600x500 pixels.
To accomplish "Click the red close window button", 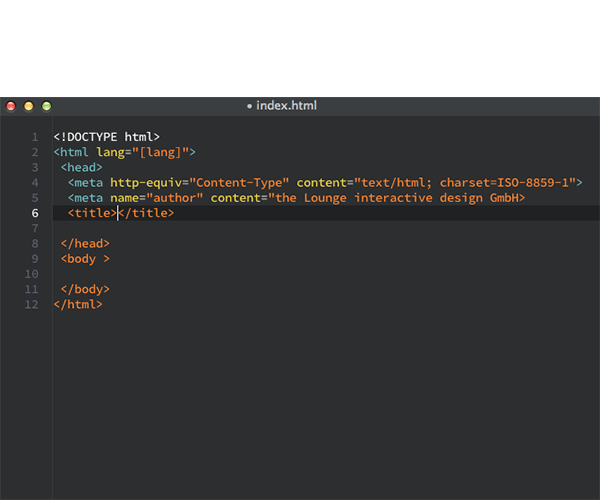I will tap(11, 106).
